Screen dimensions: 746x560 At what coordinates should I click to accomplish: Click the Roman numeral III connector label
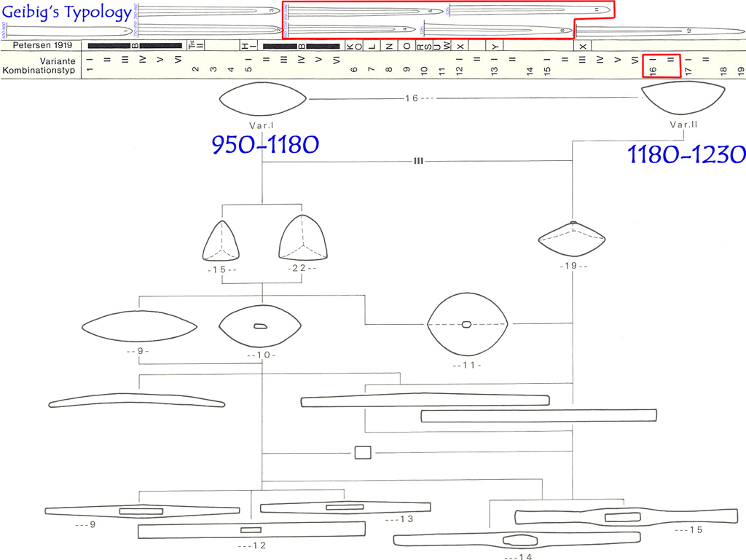pos(418,161)
